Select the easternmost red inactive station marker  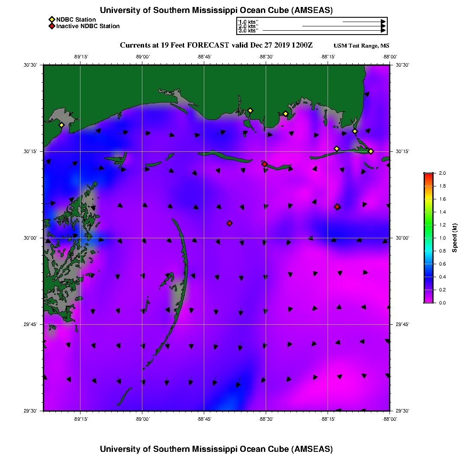pyautogui.click(x=337, y=207)
